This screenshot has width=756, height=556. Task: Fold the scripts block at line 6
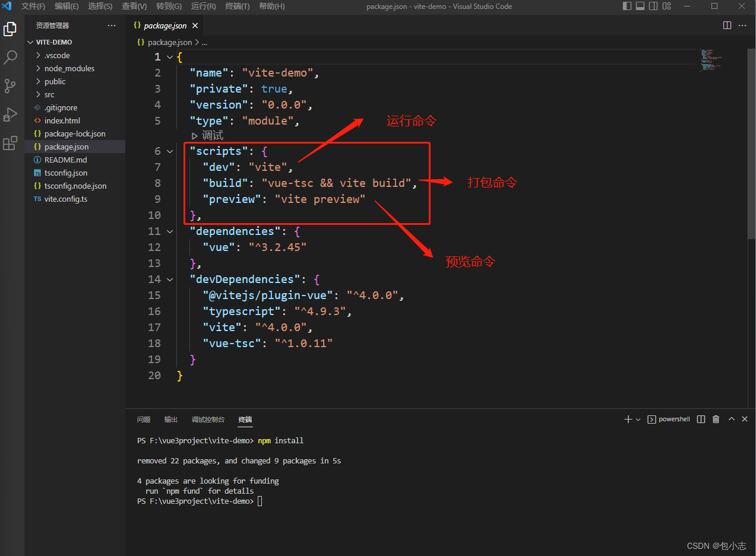170,151
